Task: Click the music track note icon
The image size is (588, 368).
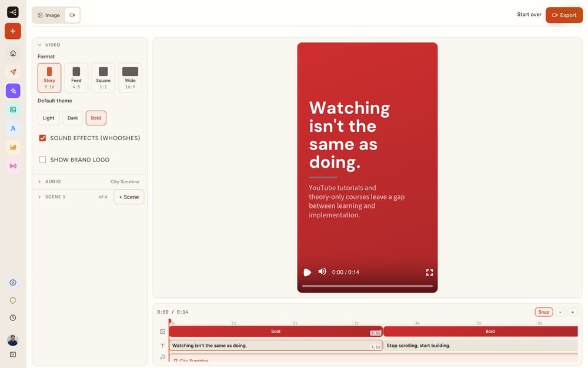Action: click(162, 357)
